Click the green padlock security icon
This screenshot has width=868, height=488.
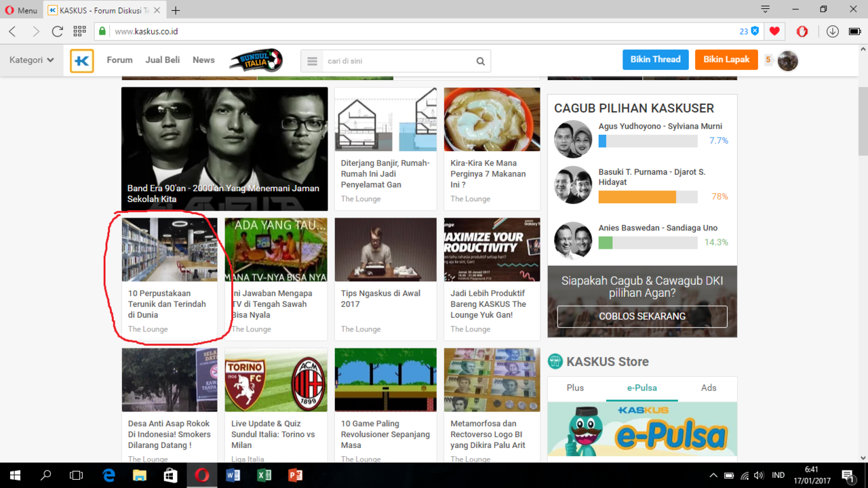coord(102,31)
